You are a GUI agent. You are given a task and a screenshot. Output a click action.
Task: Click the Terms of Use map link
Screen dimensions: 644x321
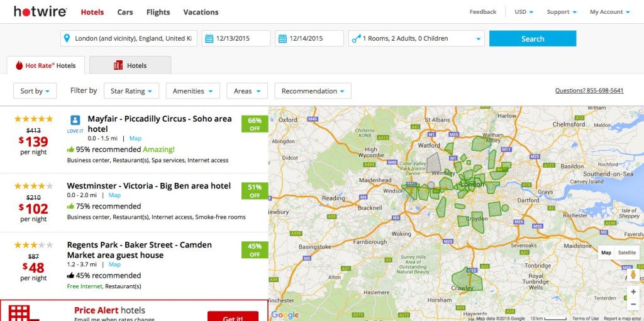pyautogui.click(x=586, y=318)
